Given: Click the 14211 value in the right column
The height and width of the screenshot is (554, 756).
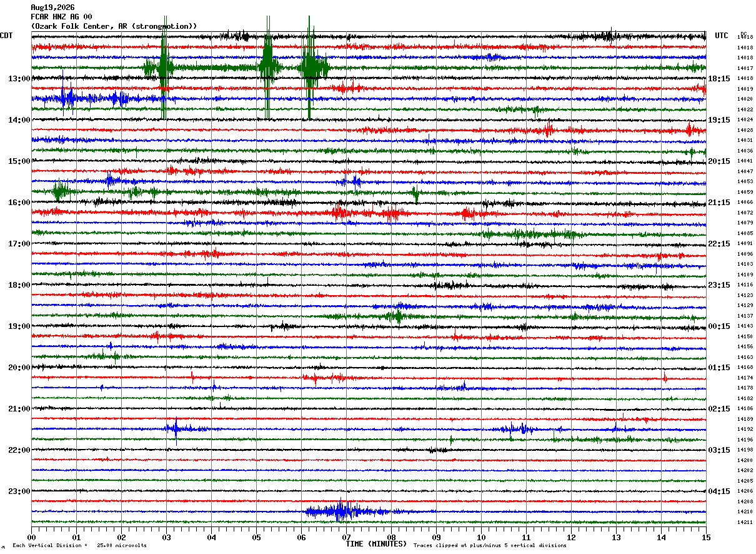Looking at the screenshot, I should click(745, 522).
